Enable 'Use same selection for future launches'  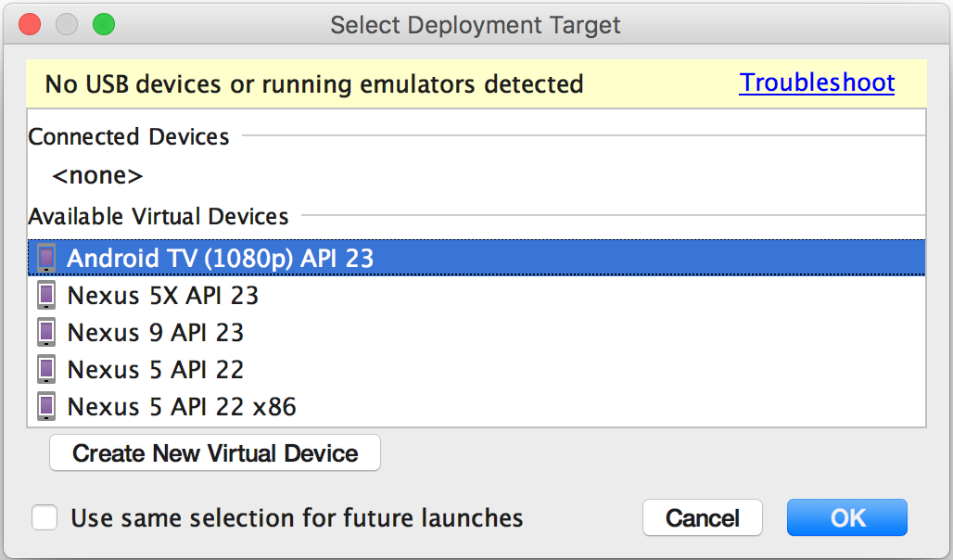click(44, 518)
